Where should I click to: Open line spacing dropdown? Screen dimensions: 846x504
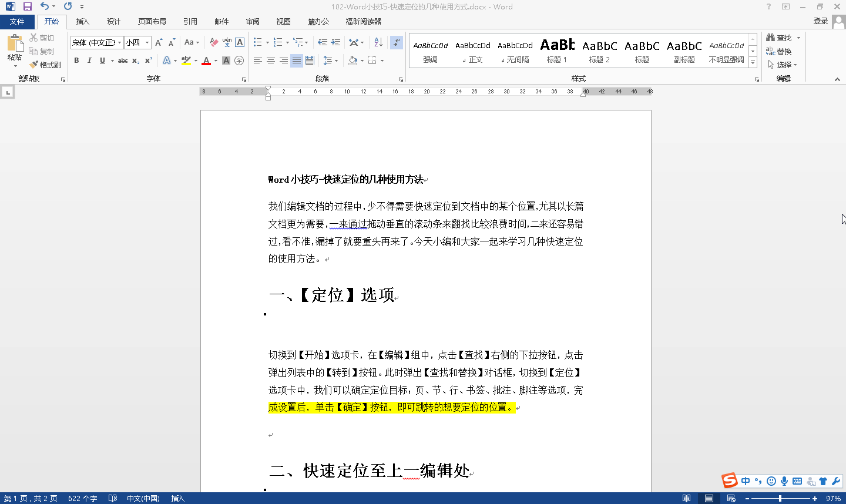point(331,61)
